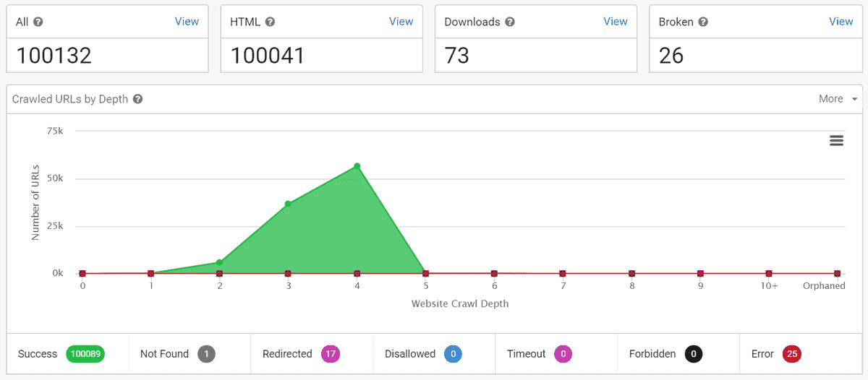Click the help icon next to HTML
This screenshot has width=868, height=380.
pos(270,22)
